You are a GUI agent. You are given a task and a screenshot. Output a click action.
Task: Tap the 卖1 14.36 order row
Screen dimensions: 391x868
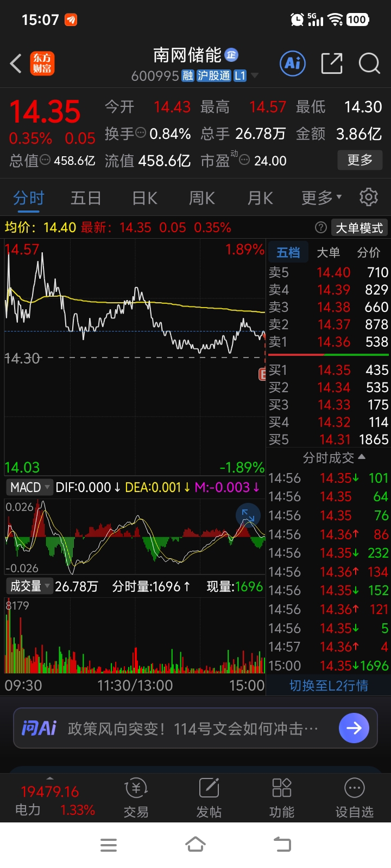click(329, 342)
